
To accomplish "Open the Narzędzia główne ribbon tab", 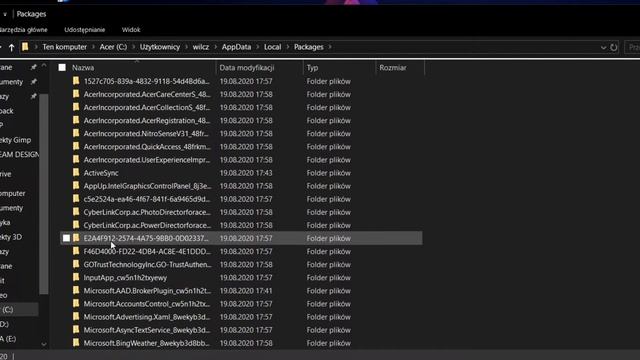I will click(x=24, y=30).
